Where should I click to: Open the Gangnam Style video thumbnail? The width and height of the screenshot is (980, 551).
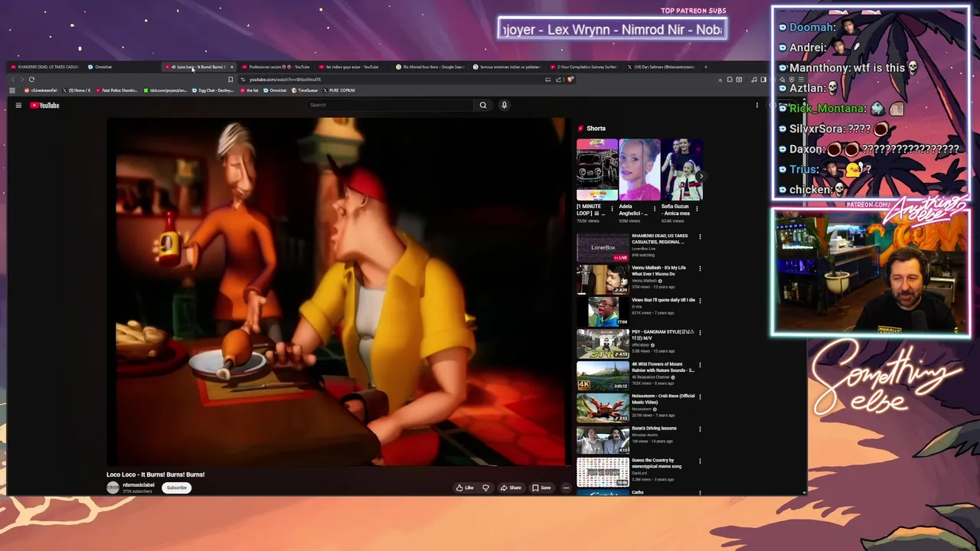(603, 344)
